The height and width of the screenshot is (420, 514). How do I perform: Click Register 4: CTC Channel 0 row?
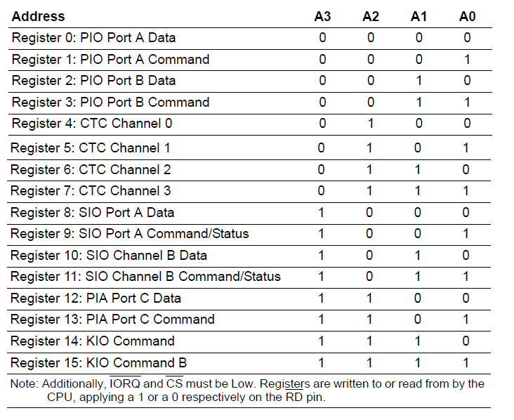[x=250, y=124]
